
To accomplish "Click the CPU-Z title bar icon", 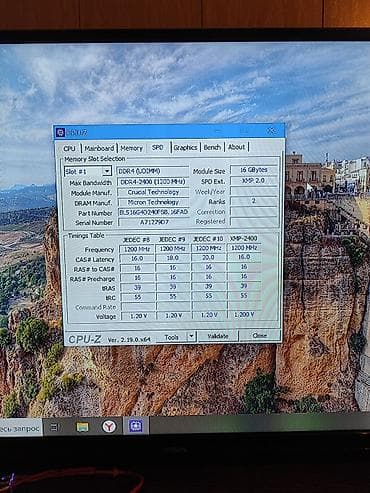I will click(x=60, y=132).
